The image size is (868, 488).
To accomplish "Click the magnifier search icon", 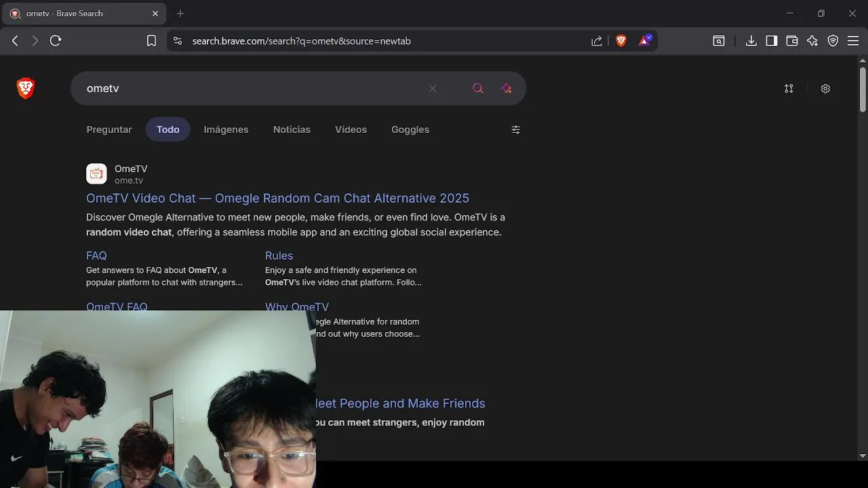I will (478, 88).
